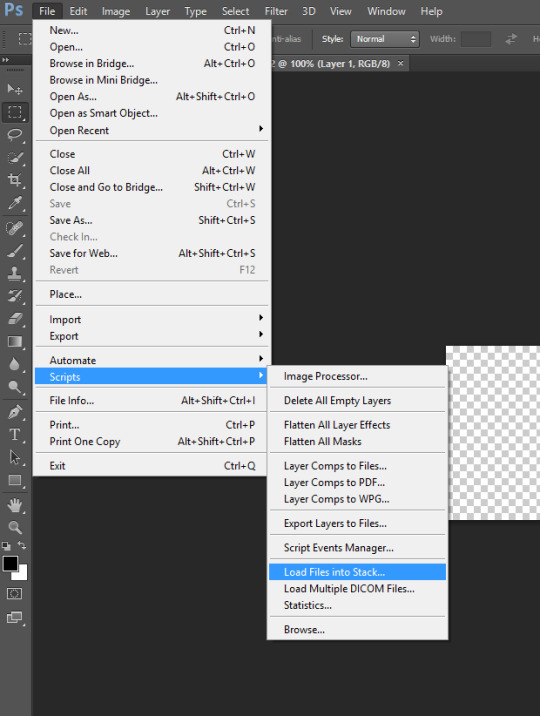The height and width of the screenshot is (716, 540).
Task: Open the Image menu
Action: click(x=116, y=11)
